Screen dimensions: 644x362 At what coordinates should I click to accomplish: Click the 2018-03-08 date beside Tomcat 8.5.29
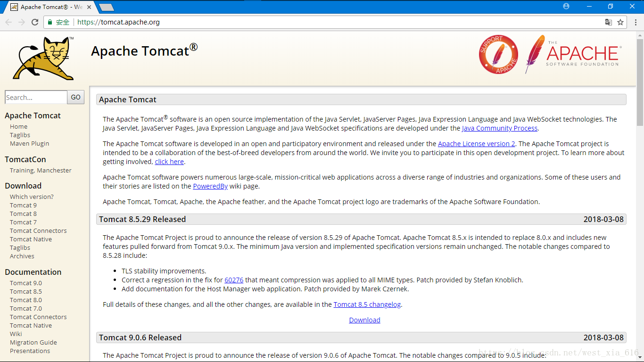[603, 219]
